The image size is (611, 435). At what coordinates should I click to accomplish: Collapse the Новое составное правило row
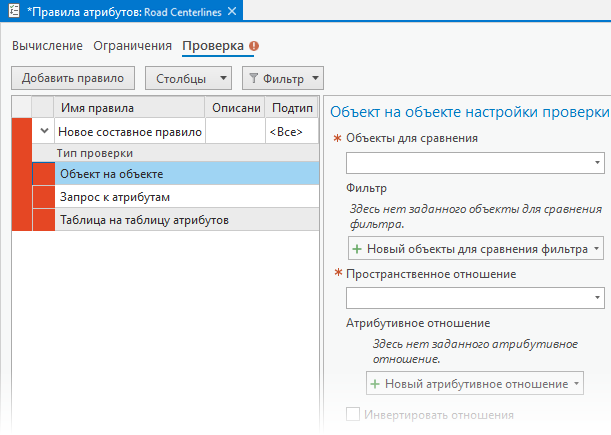coord(44,131)
